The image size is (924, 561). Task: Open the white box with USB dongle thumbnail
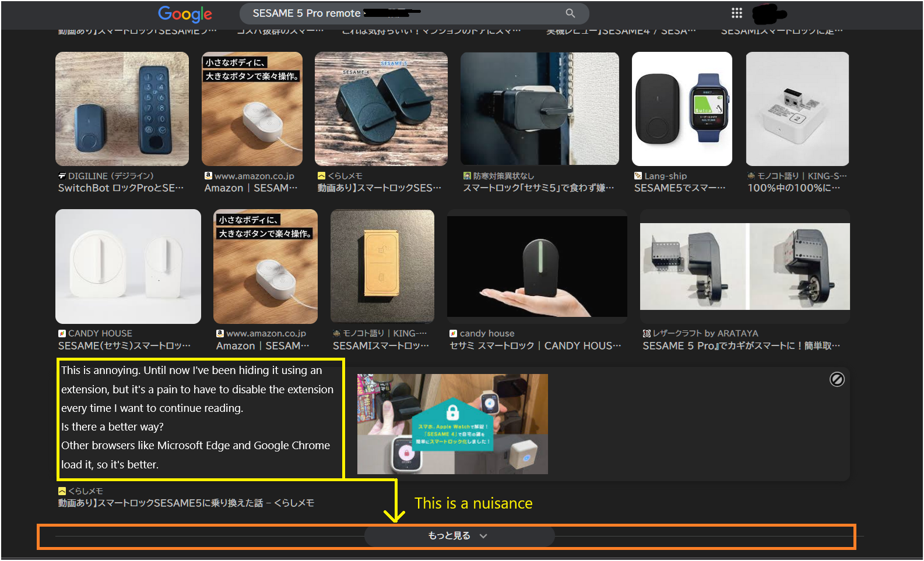pos(797,109)
